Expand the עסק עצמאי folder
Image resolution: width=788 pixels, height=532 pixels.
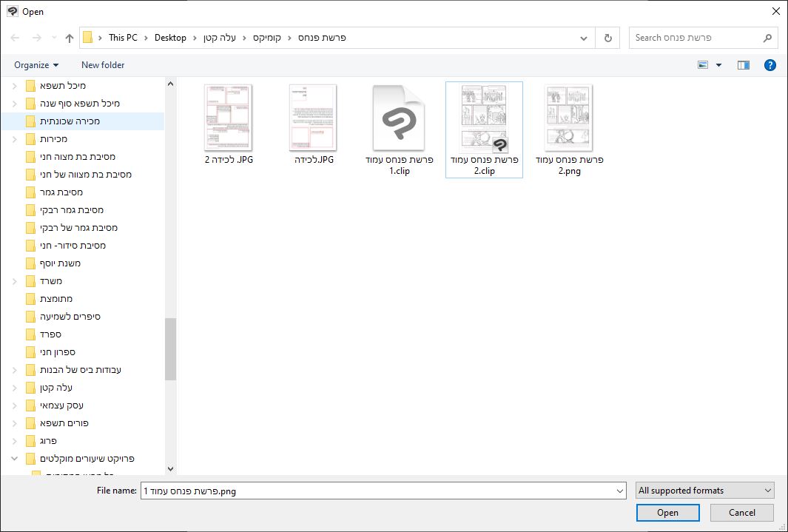(x=15, y=405)
